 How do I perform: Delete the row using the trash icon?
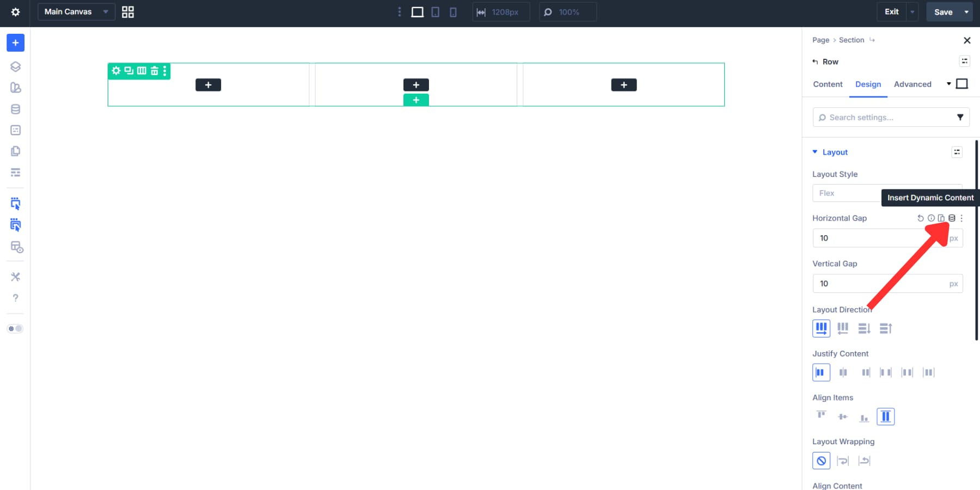click(x=154, y=71)
